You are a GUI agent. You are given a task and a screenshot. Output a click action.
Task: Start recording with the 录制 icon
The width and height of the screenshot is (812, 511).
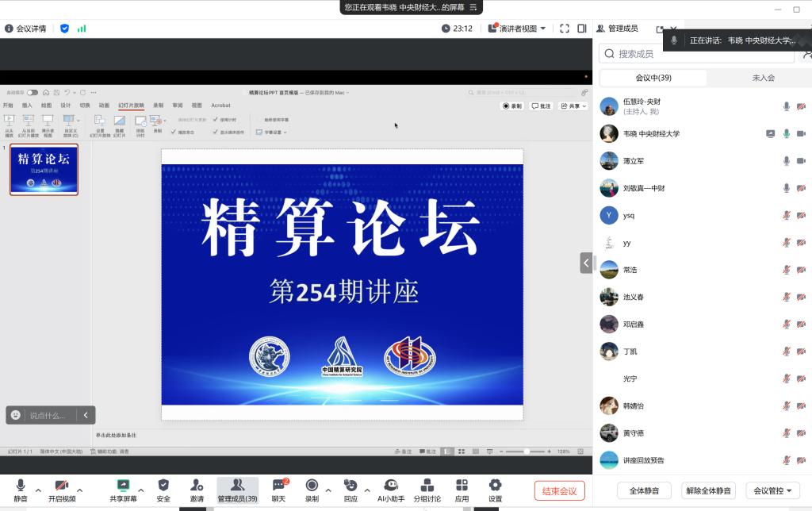312,486
